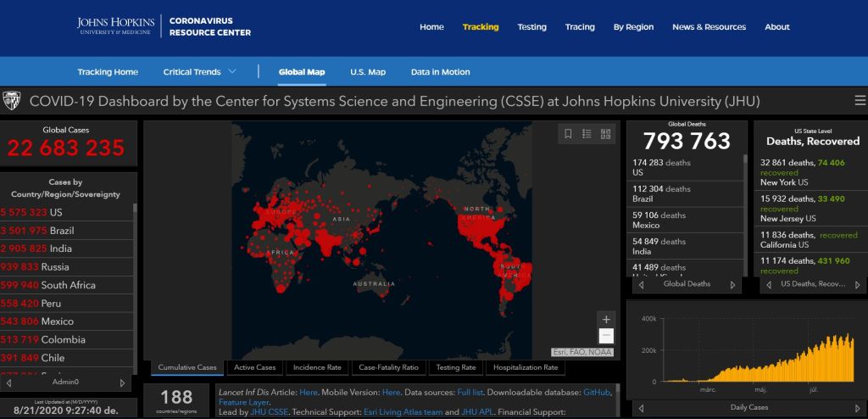Select the Testing Rate map tab
Viewport: 868px width, 419px height.
coord(455,367)
